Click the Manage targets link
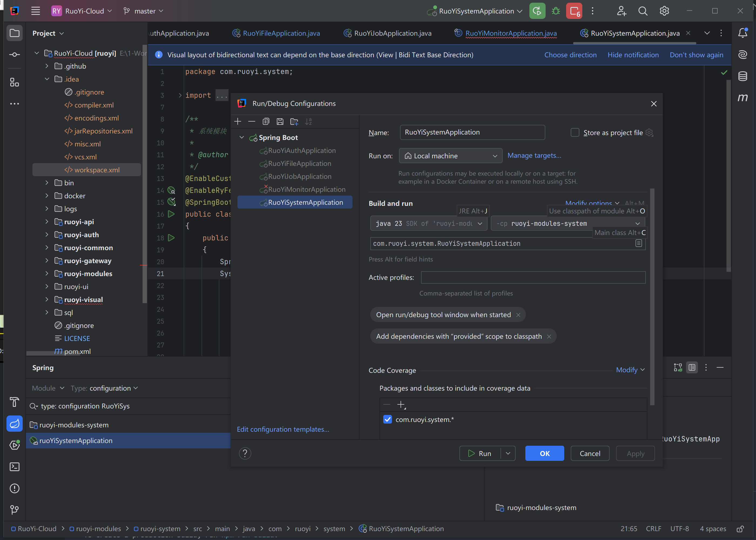 (534, 156)
